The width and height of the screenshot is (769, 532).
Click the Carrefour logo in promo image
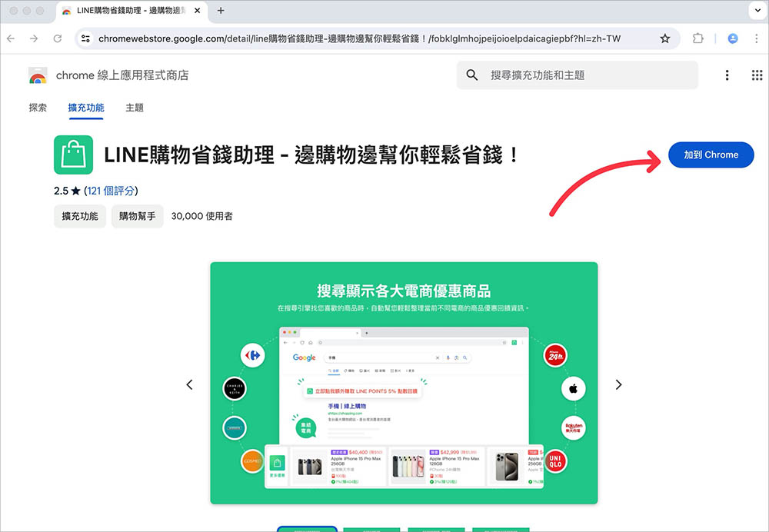click(x=252, y=355)
